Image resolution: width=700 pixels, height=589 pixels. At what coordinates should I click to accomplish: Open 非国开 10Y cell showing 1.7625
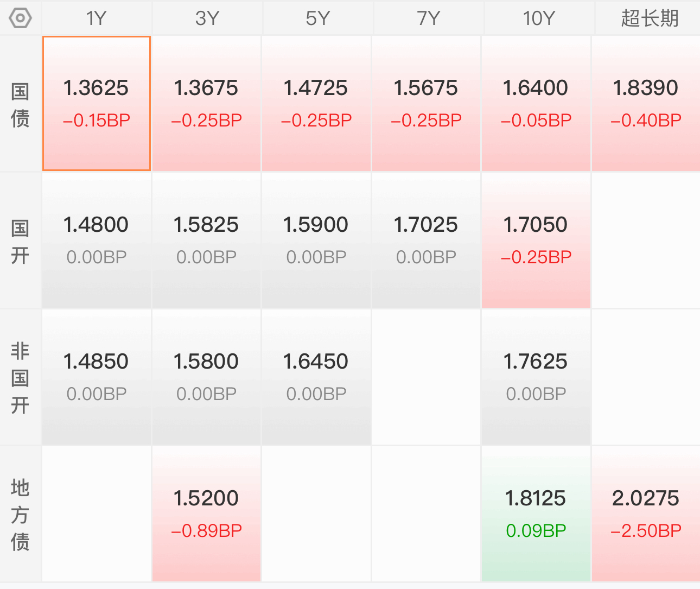(x=536, y=377)
